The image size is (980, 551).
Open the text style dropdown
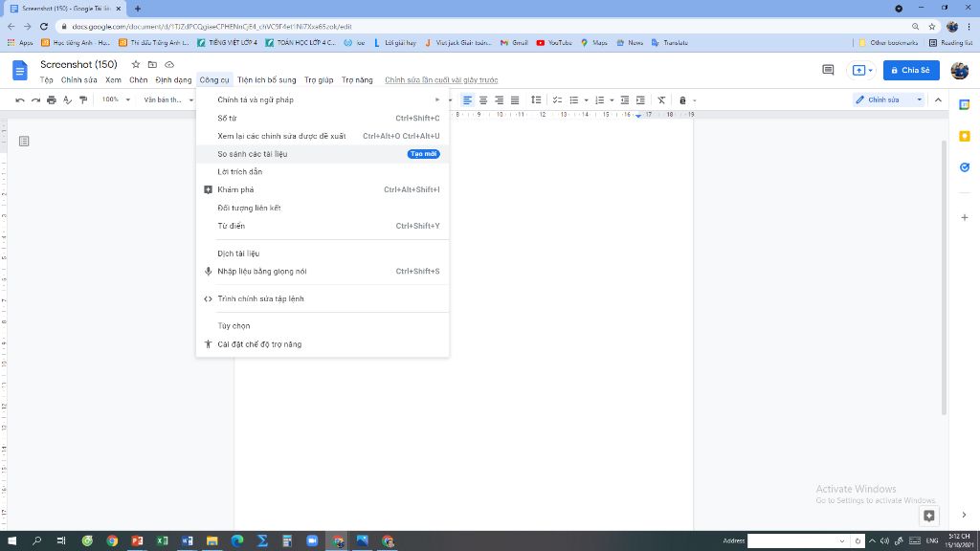click(x=168, y=99)
